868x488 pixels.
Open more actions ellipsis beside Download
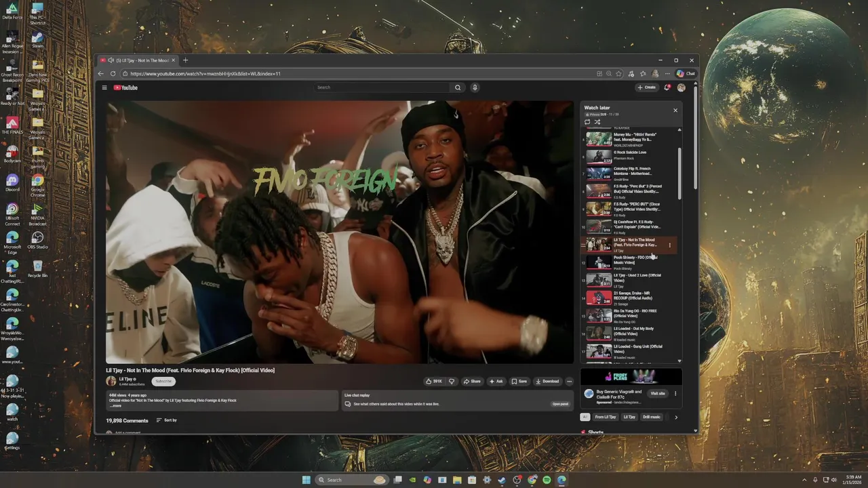click(569, 381)
